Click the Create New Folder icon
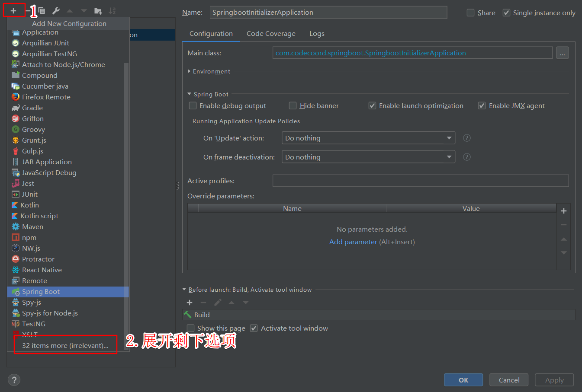The height and width of the screenshot is (392, 582). click(97, 10)
